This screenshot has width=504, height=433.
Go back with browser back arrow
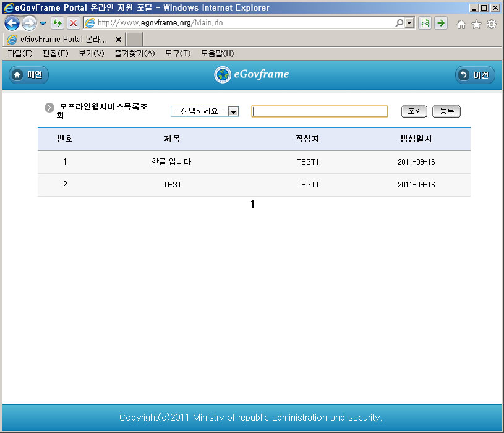click(x=12, y=24)
